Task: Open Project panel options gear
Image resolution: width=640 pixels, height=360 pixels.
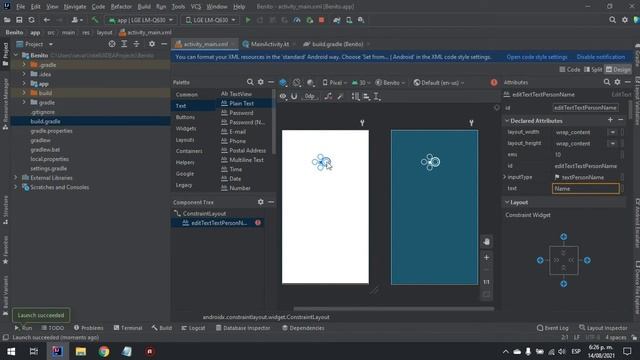Action: [x=152, y=44]
